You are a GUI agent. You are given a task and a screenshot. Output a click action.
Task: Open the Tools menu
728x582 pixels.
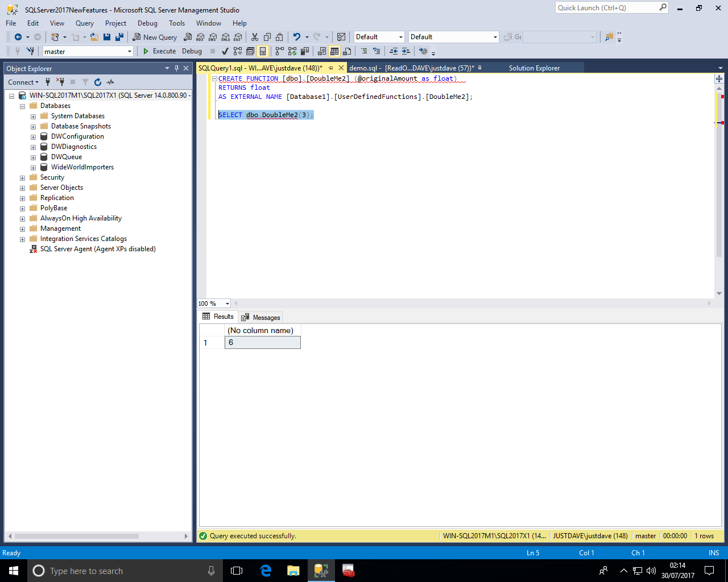(176, 23)
